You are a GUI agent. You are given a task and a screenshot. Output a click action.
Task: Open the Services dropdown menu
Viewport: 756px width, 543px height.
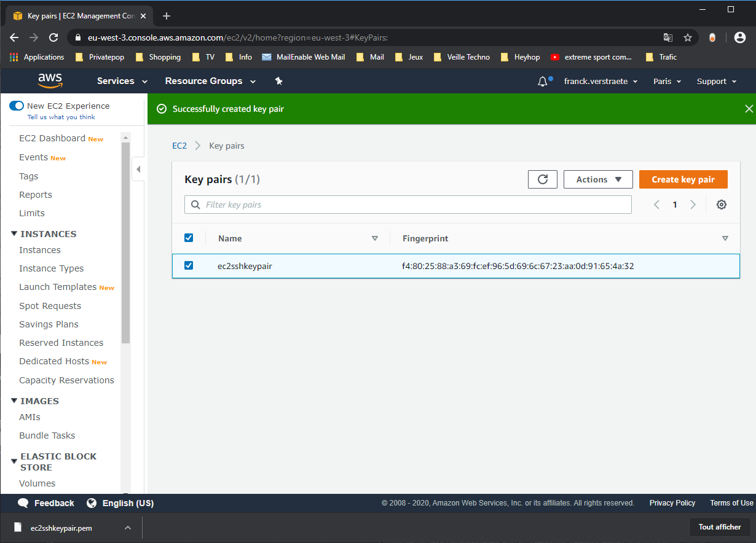122,81
